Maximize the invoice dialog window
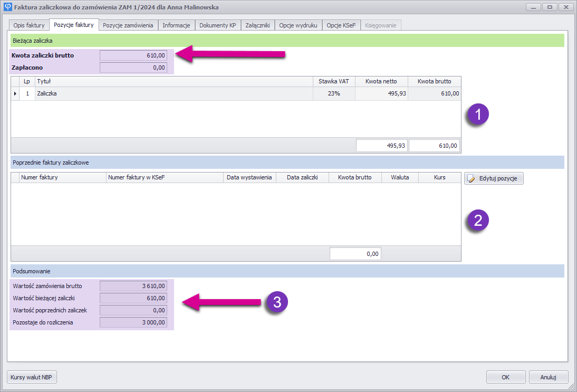 point(550,7)
